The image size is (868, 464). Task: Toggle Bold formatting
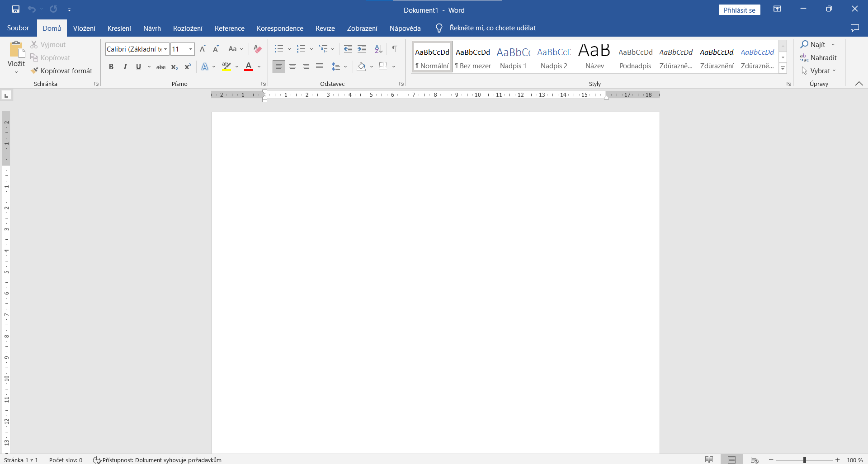[111, 67]
